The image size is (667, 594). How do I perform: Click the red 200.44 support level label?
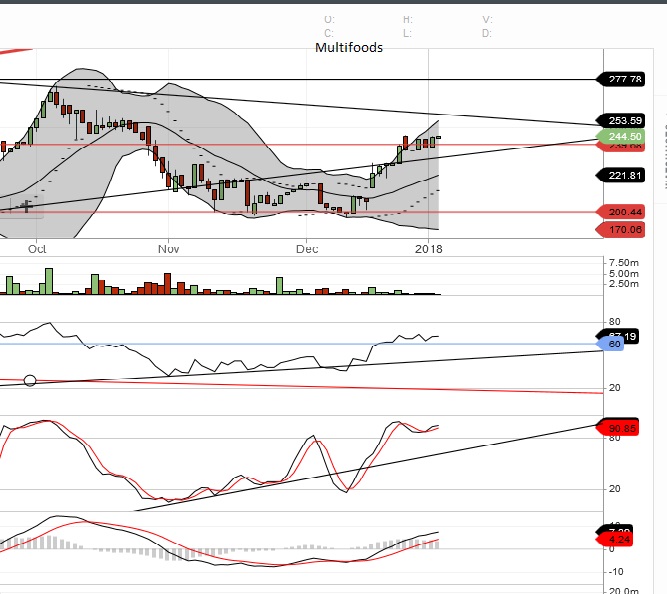tap(621, 212)
